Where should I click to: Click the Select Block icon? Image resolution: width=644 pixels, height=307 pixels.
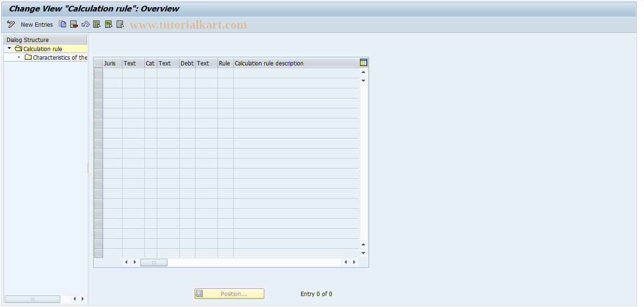tap(109, 24)
